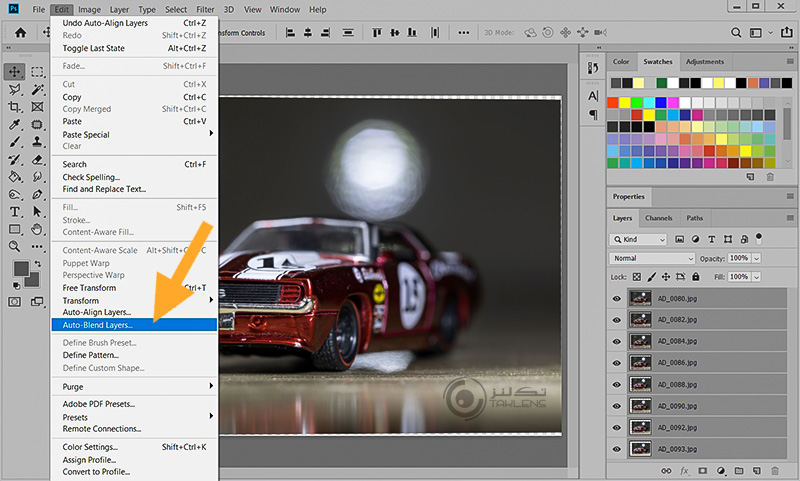800x481 pixels.
Task: Open the Normal blend mode dropdown
Action: [x=652, y=258]
